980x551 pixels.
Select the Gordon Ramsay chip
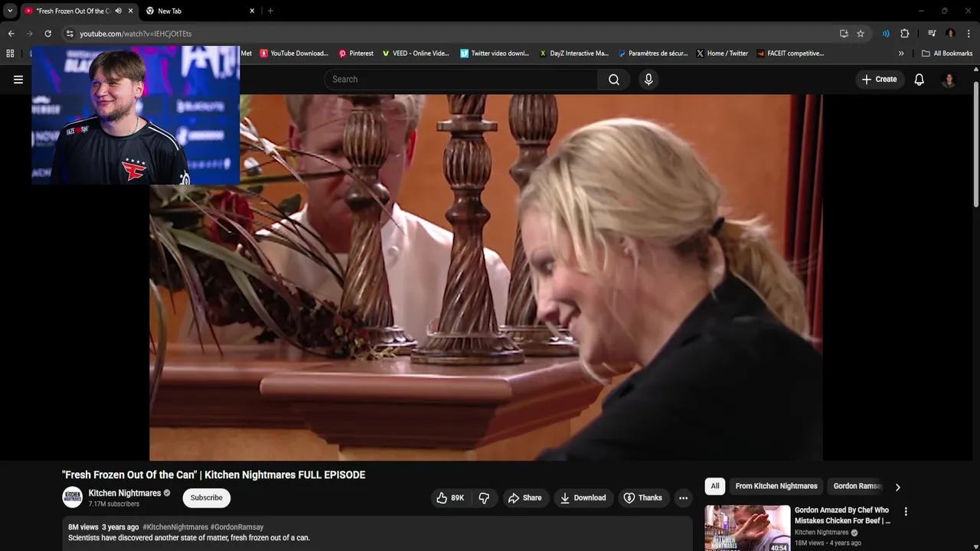pyautogui.click(x=857, y=486)
